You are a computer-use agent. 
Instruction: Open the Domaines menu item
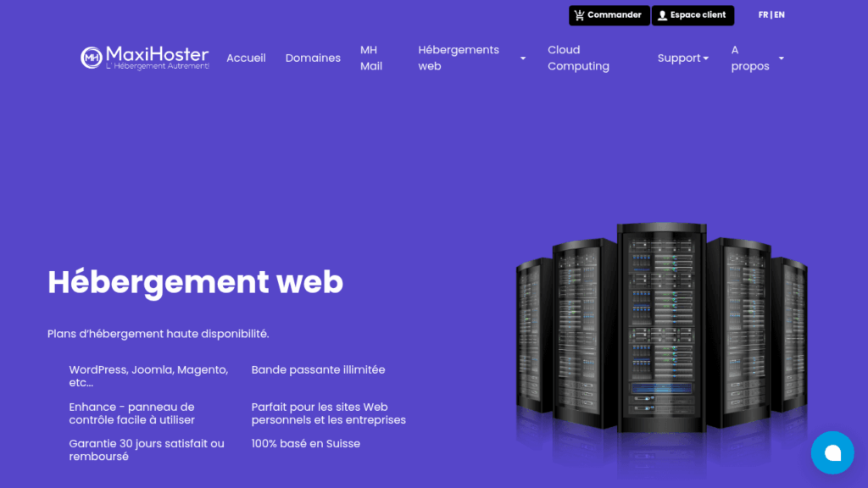point(313,58)
